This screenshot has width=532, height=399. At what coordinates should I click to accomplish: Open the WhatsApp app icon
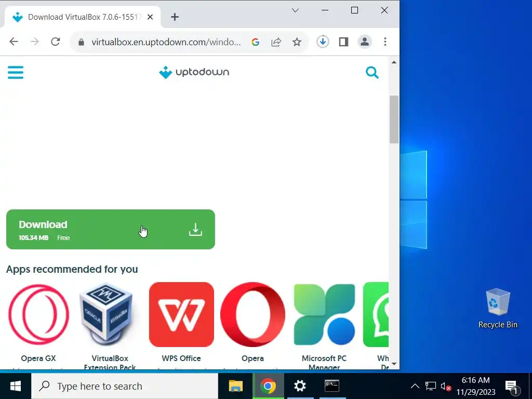click(x=376, y=314)
